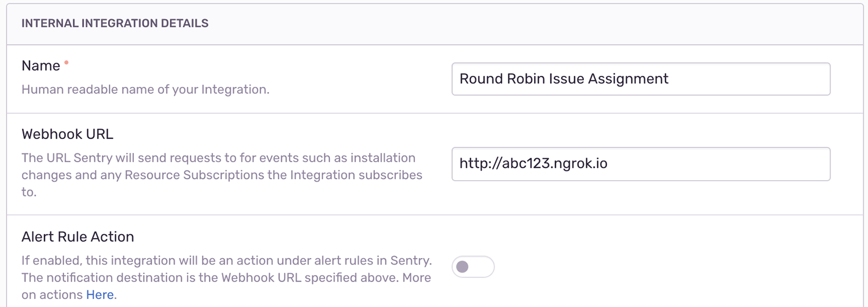Focus the empty right side of the Webhook URL input
This screenshot has height=307, width=868.
coord(723,163)
